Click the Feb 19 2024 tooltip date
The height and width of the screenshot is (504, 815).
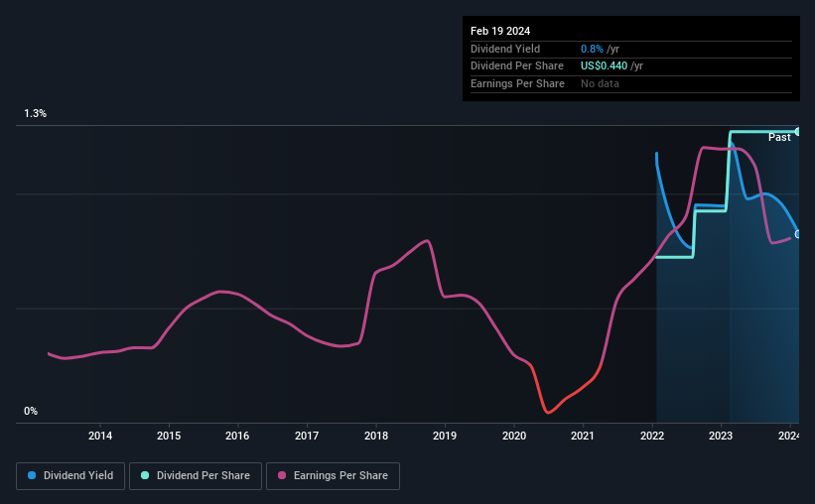click(x=500, y=31)
